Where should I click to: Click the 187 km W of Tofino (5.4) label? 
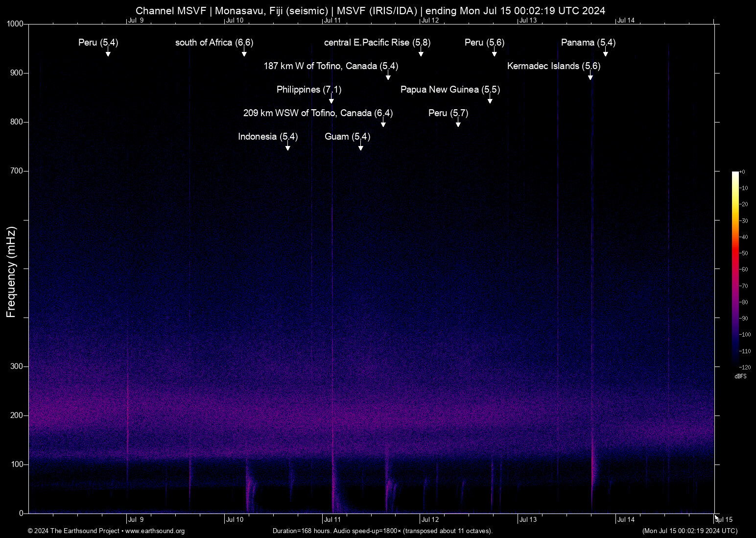pos(331,66)
